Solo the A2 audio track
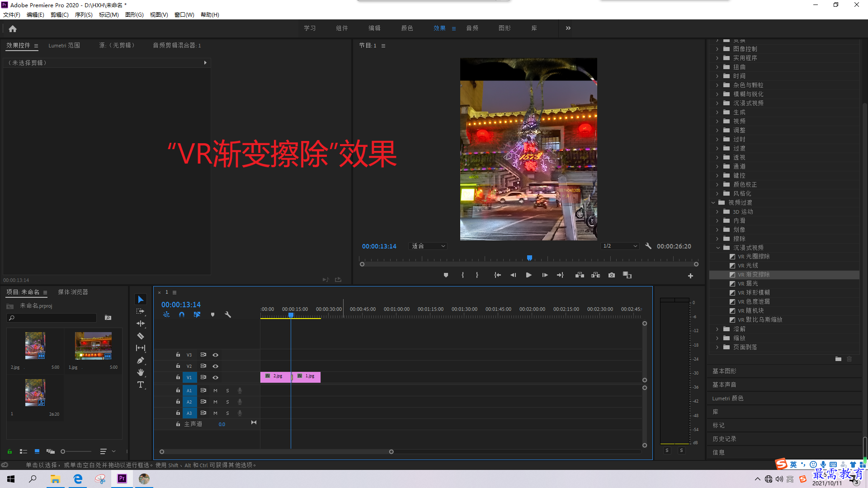Viewport: 868px width, 488px height. tap(227, 402)
